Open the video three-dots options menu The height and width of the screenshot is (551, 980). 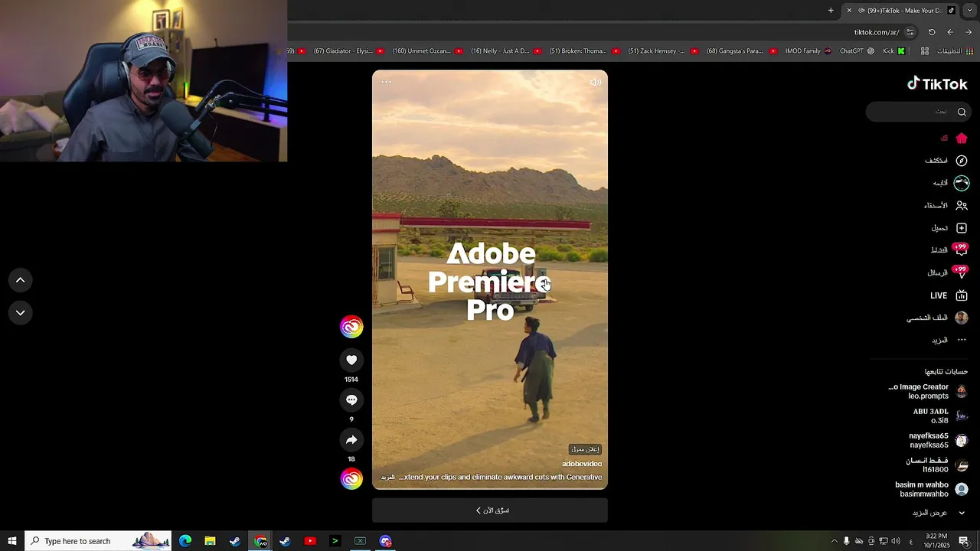386,82
